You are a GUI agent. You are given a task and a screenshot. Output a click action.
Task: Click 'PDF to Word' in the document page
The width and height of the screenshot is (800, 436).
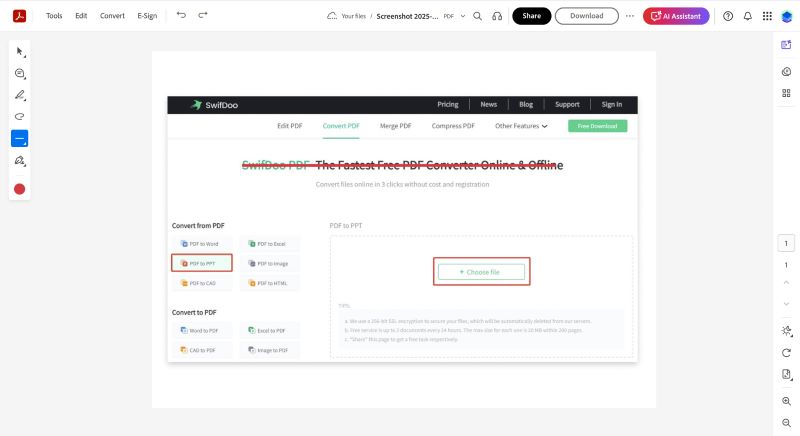pyautogui.click(x=204, y=244)
